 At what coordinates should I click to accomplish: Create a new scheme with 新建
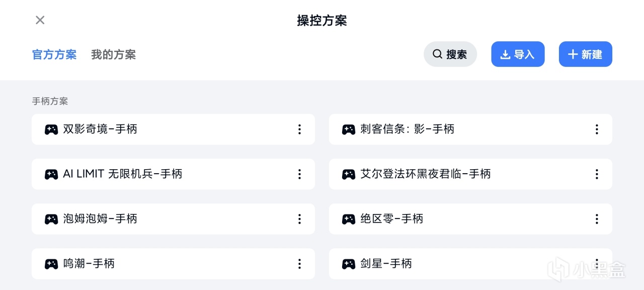(x=585, y=54)
